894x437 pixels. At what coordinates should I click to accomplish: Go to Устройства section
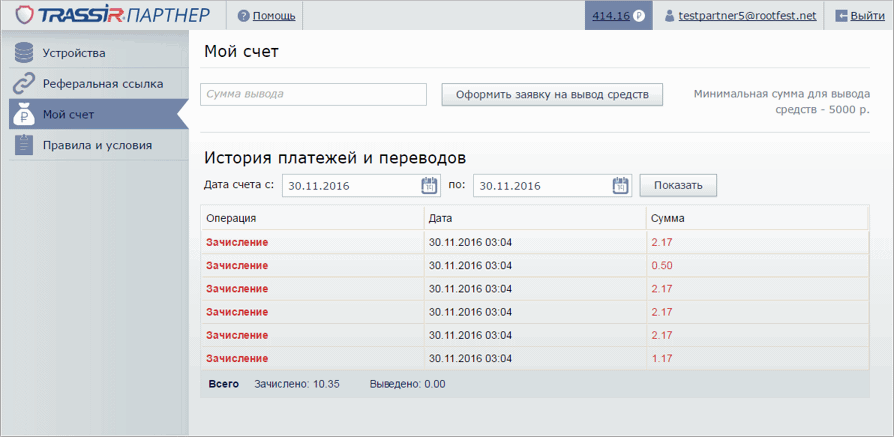tap(74, 53)
